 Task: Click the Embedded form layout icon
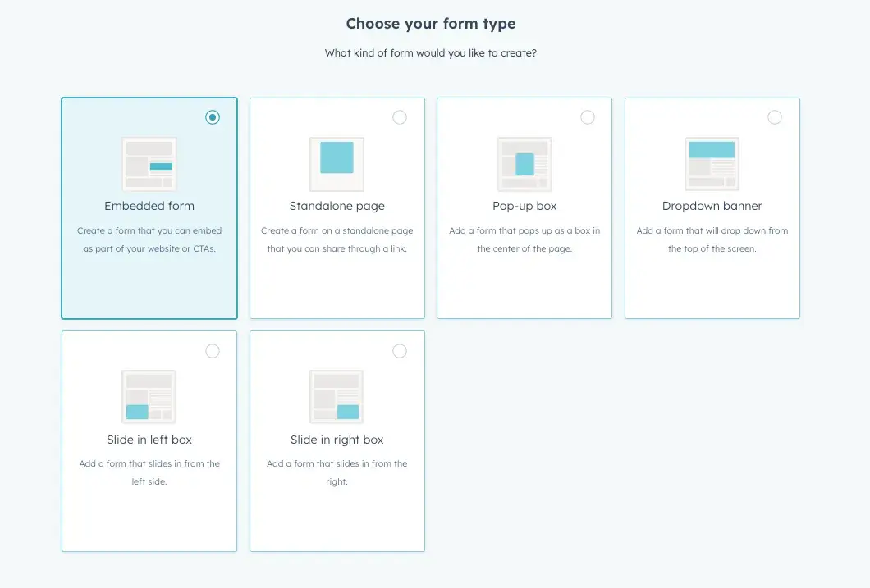(149, 164)
